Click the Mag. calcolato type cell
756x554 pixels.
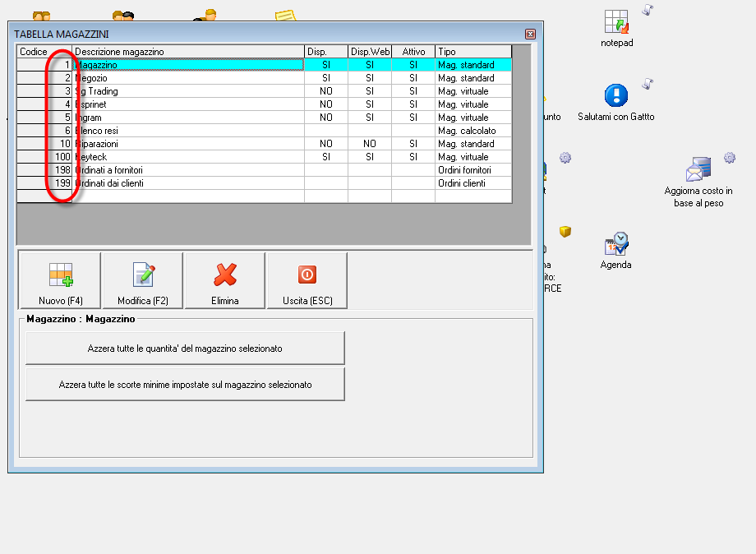pos(473,130)
